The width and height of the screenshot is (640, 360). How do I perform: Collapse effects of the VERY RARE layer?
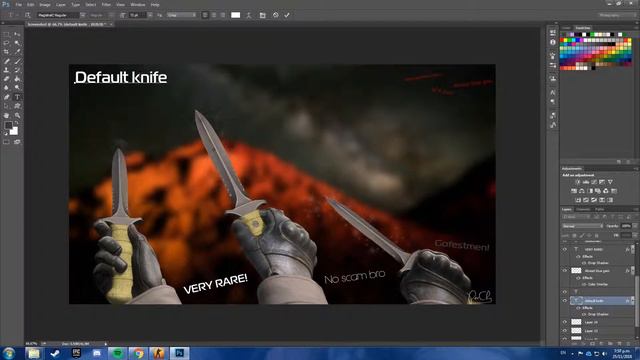(x=633, y=249)
